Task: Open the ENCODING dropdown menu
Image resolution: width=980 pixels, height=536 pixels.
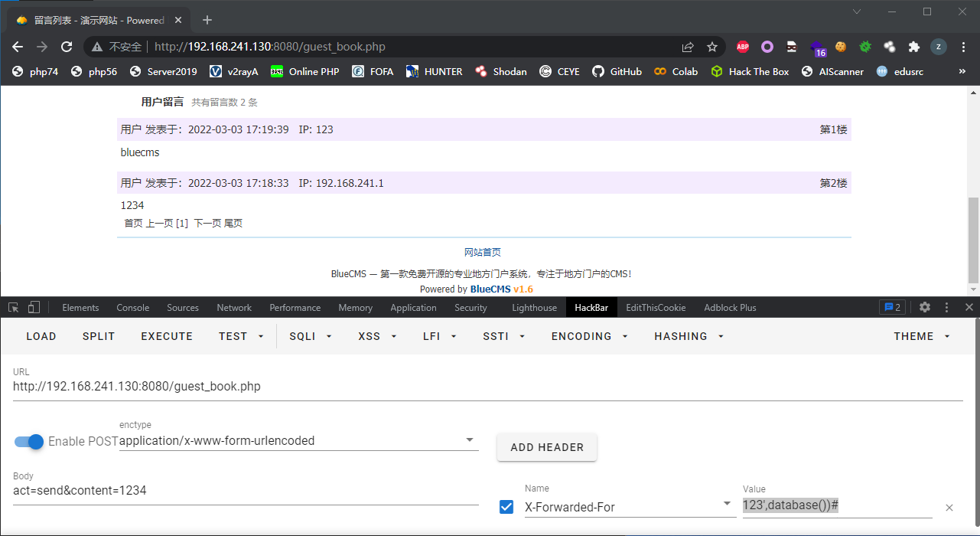Action: (590, 336)
